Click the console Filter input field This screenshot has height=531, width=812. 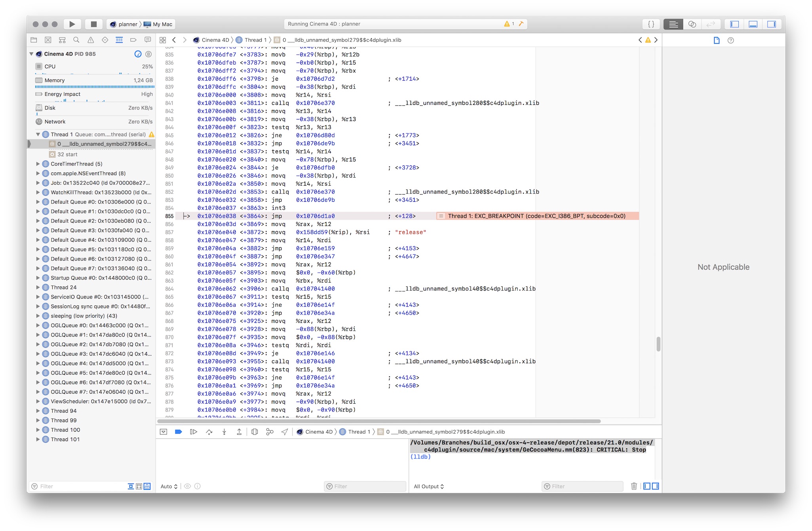[x=585, y=486]
